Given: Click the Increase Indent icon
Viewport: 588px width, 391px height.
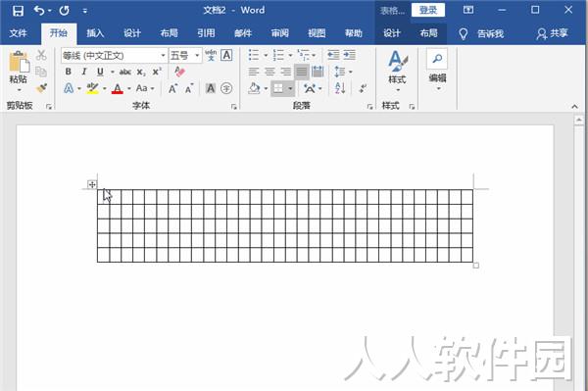Looking at the screenshot, I should (349, 55).
